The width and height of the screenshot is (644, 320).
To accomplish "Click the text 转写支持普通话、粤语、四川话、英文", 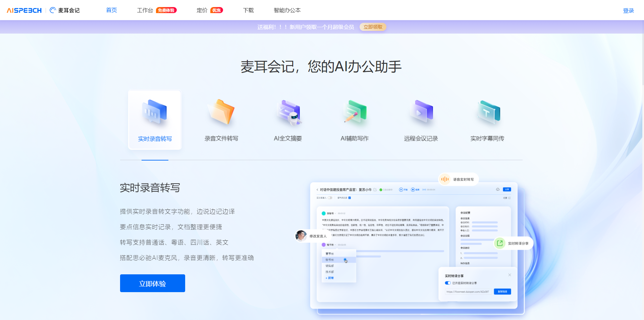I will (x=174, y=242).
